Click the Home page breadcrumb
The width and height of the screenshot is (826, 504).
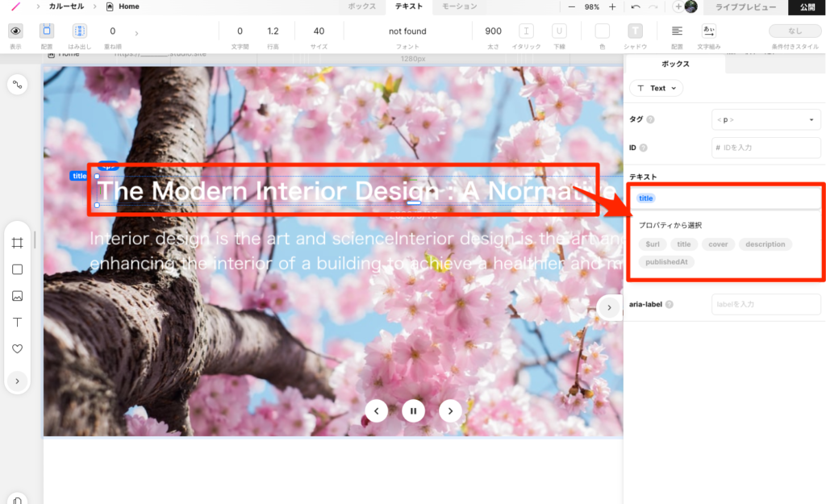[x=123, y=6]
